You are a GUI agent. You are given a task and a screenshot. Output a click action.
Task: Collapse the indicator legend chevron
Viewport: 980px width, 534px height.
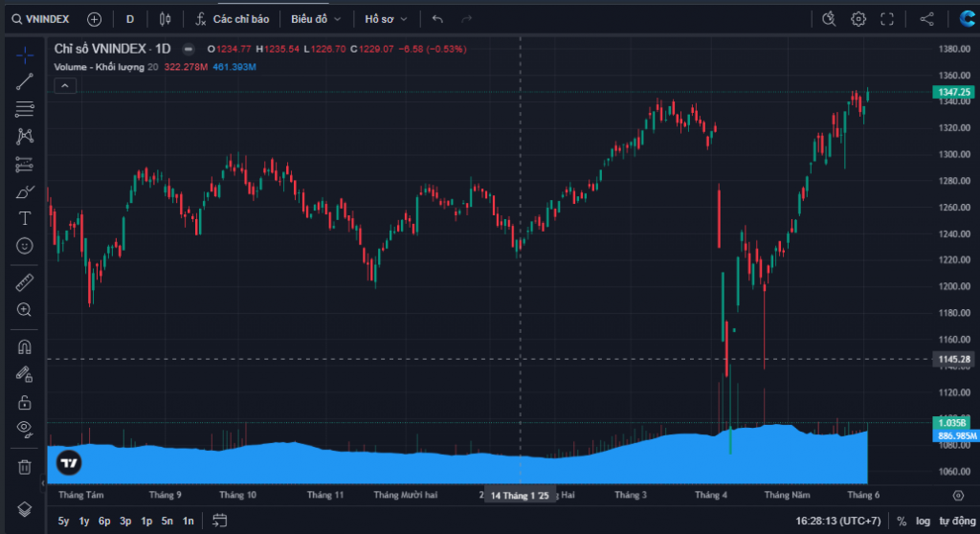pyautogui.click(x=65, y=86)
